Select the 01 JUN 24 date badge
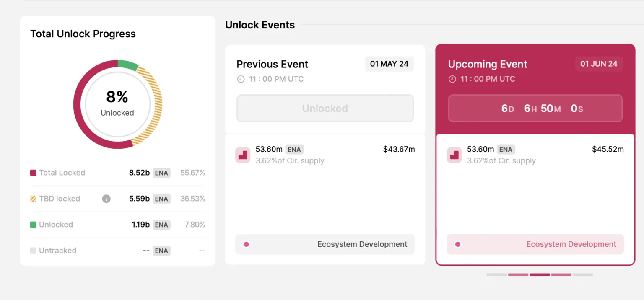Image resolution: width=644 pixels, height=300 pixels. (599, 64)
